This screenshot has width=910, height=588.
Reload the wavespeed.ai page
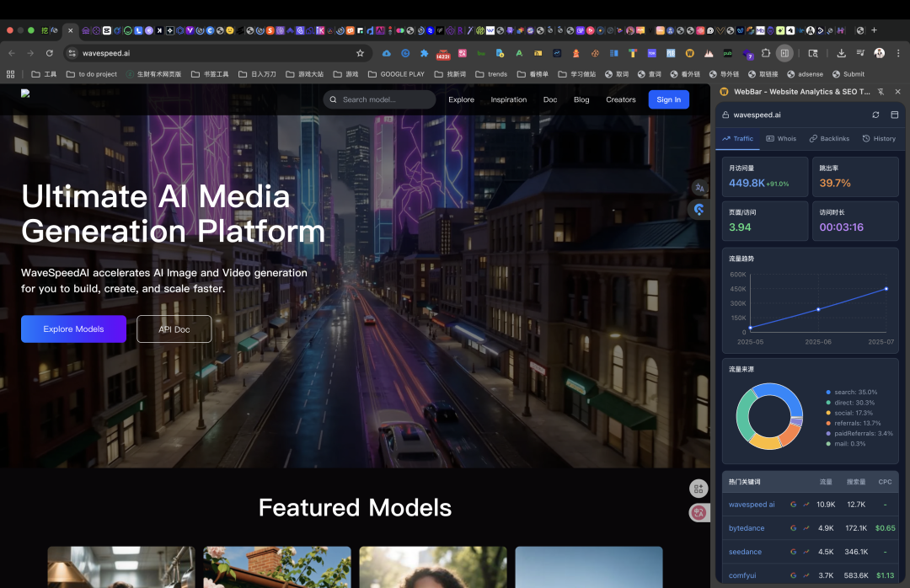coord(50,53)
